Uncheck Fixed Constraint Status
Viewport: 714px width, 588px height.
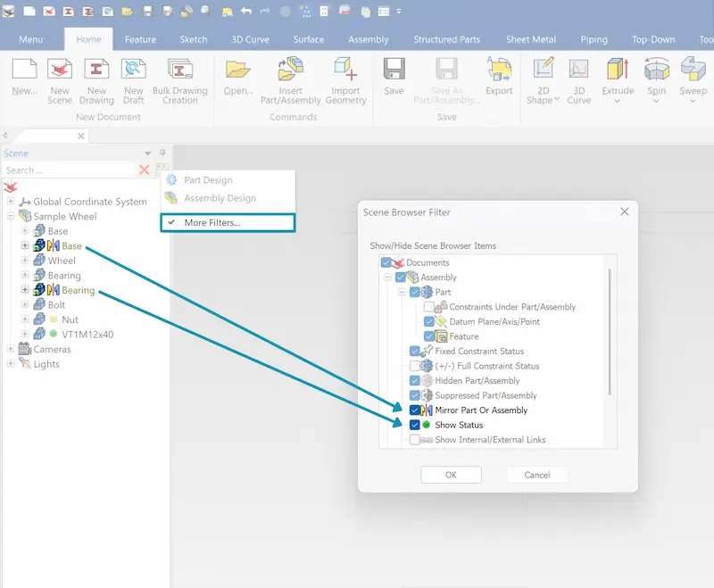point(414,351)
